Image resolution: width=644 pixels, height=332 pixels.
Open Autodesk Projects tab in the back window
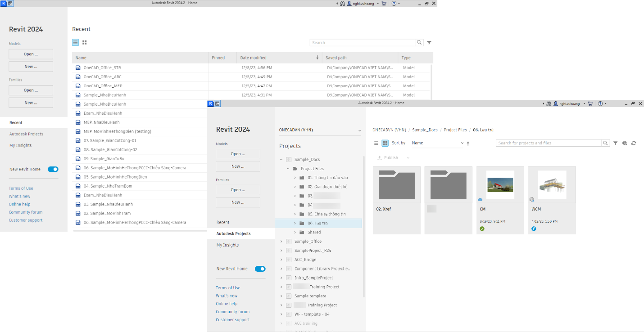click(x=34, y=134)
